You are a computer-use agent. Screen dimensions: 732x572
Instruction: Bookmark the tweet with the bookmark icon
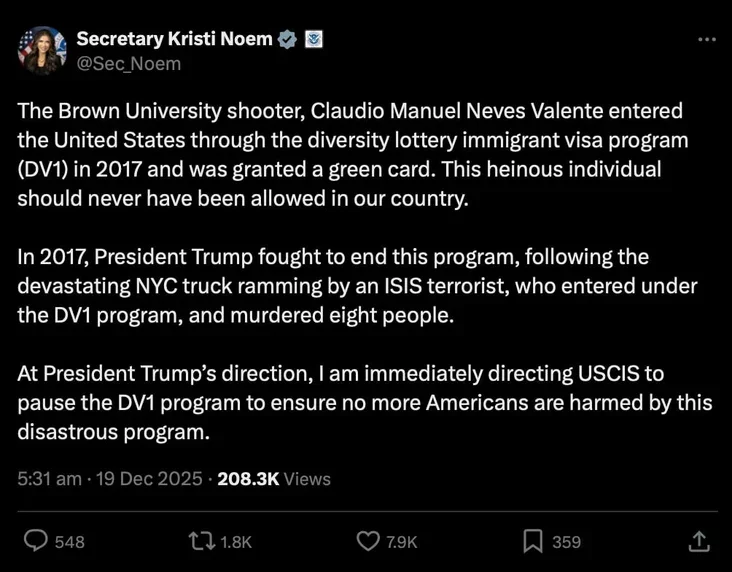click(532, 541)
